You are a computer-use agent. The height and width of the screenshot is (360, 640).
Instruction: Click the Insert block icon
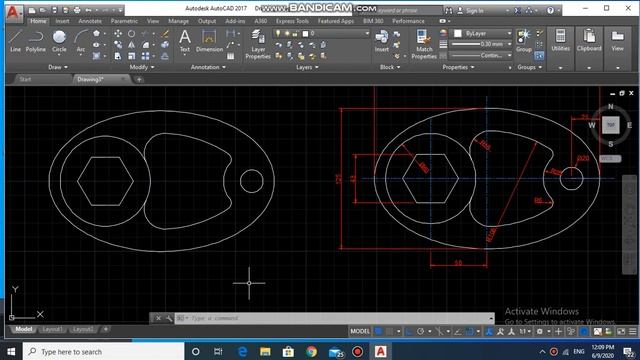point(382,41)
